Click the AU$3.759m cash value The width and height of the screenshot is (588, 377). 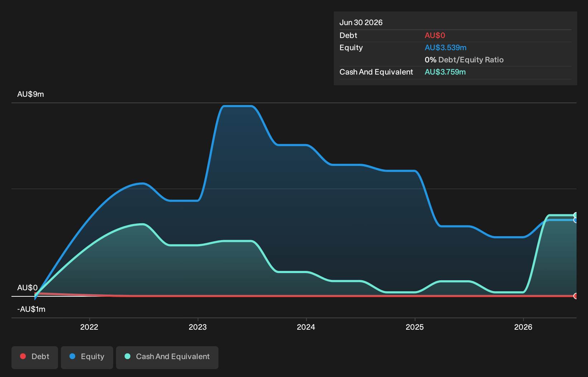445,72
